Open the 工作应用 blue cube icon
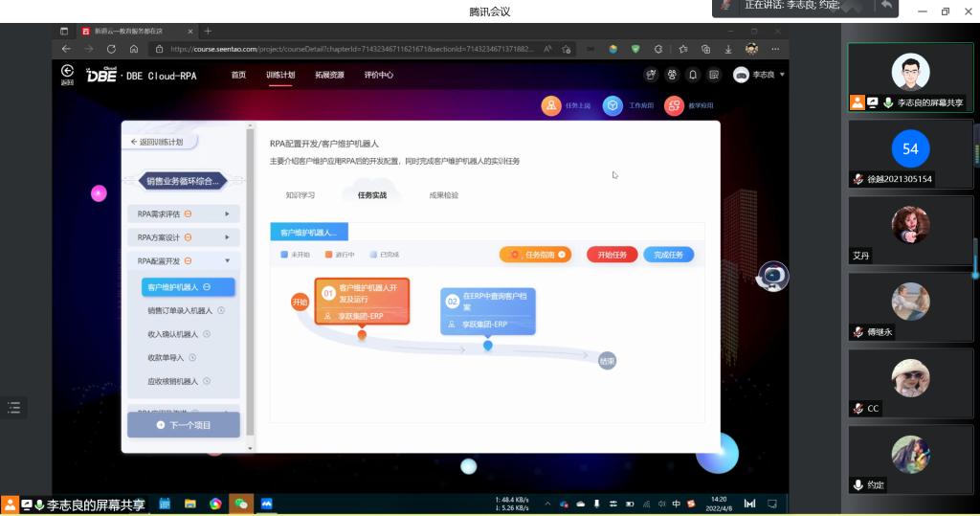Viewport: 980px width, 516px height. (x=612, y=106)
